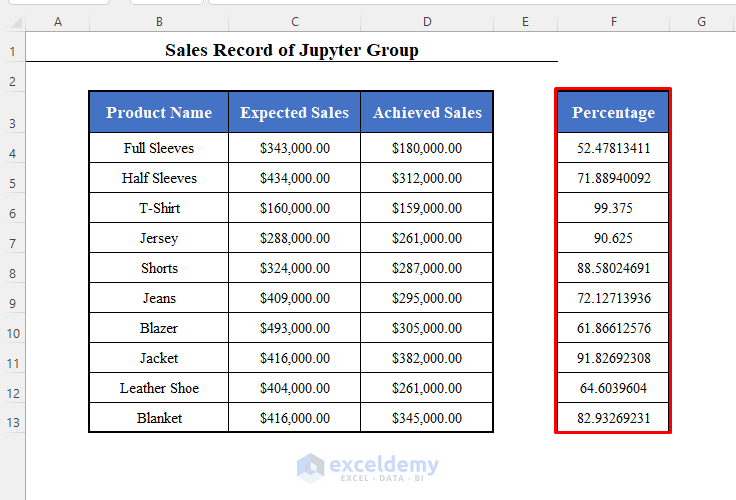This screenshot has height=500, width=736.
Task: Select expected sales cell $160,000.00
Action: [294, 208]
